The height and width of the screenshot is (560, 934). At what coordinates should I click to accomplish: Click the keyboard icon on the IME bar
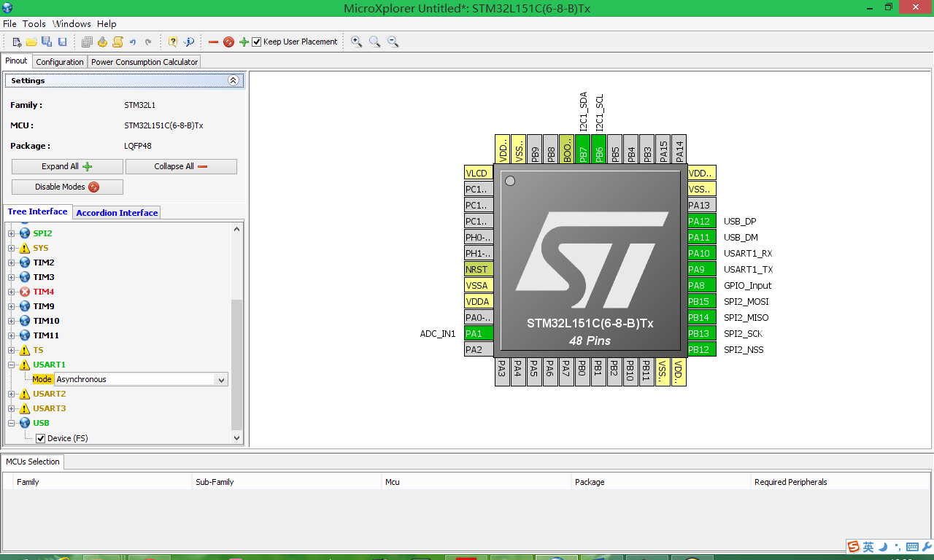[912, 547]
